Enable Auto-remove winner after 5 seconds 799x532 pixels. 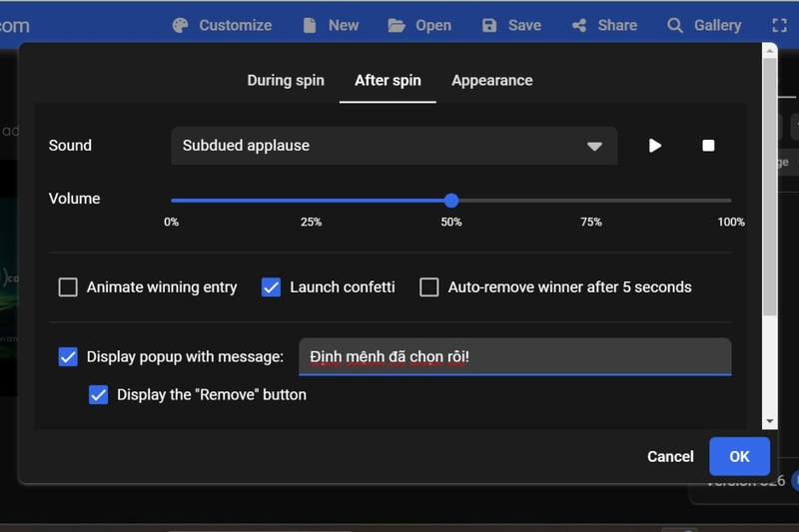429,287
